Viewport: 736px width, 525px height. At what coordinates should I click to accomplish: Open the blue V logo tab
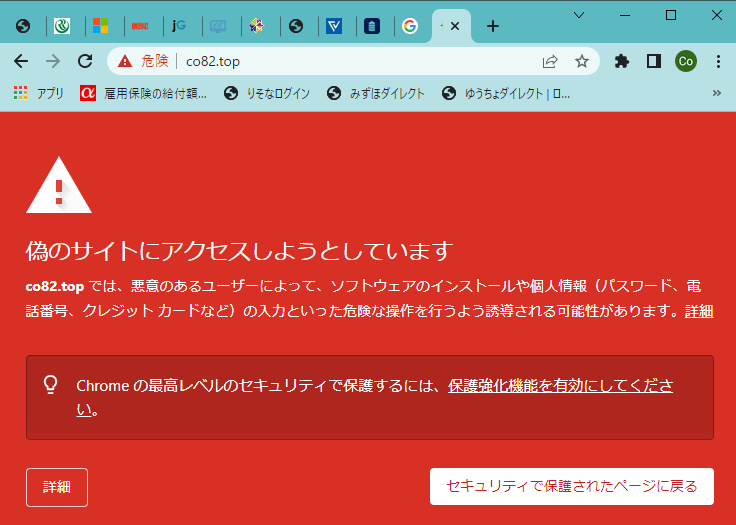(x=334, y=26)
